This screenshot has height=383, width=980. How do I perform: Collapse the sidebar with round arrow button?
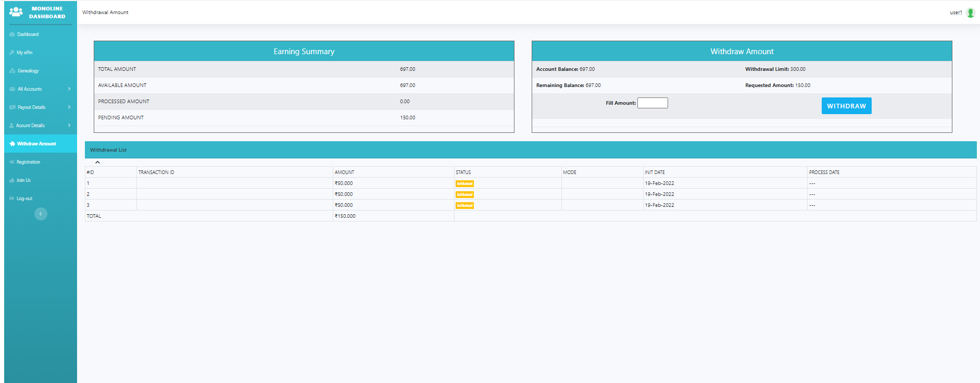[x=41, y=214]
